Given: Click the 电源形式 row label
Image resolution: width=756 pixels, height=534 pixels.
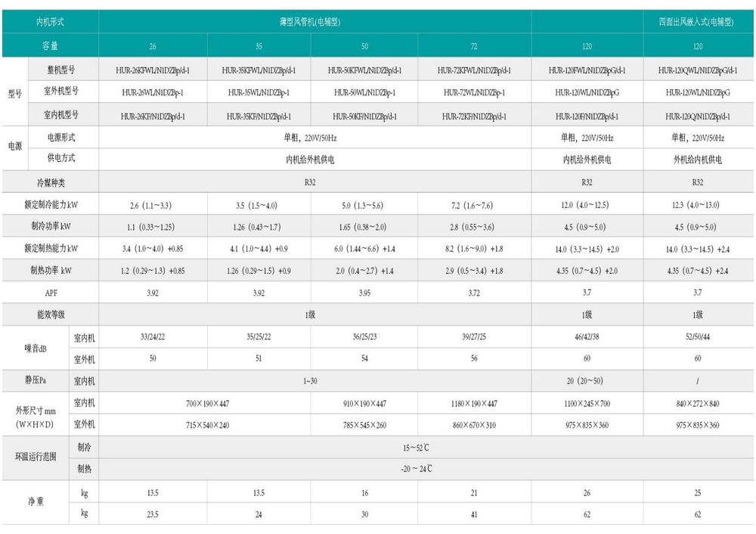Looking at the screenshot, I should coord(60,138).
